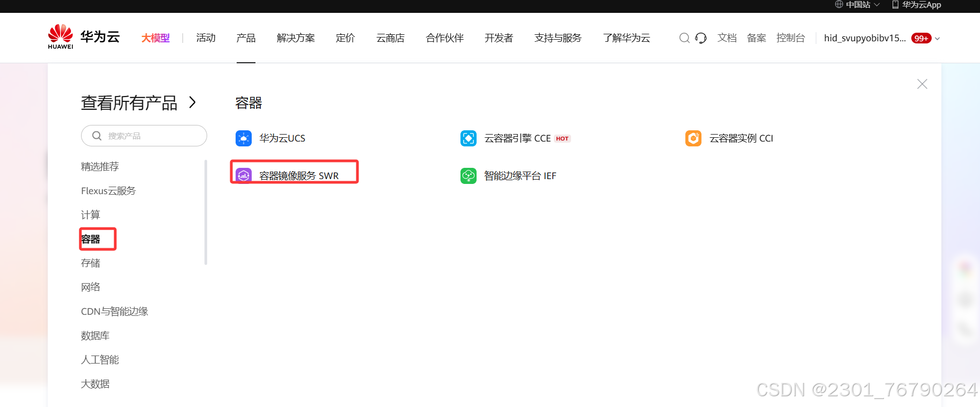Image resolution: width=980 pixels, height=407 pixels.
Task: Open the 产品 menu item
Action: [x=246, y=38]
